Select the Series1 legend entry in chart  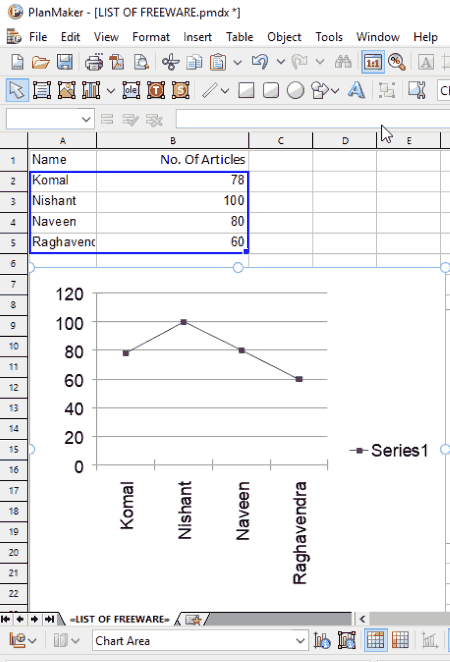pyautogui.click(x=389, y=450)
